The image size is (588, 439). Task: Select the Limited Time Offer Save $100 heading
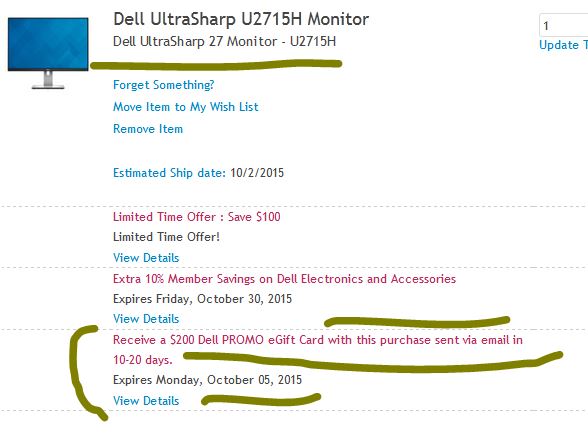pyautogui.click(x=196, y=217)
